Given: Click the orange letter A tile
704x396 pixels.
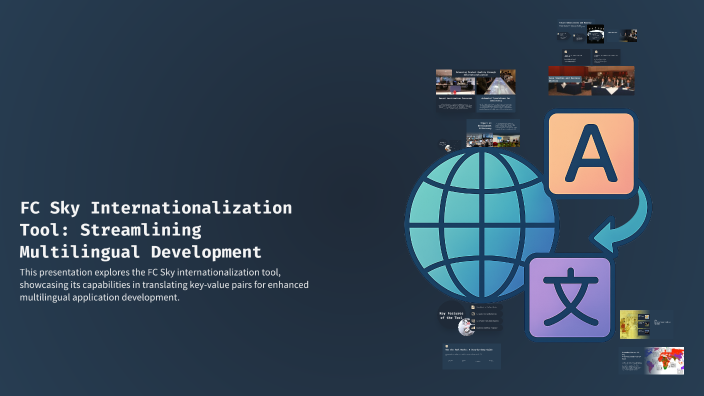Looking at the screenshot, I should pos(591,154).
